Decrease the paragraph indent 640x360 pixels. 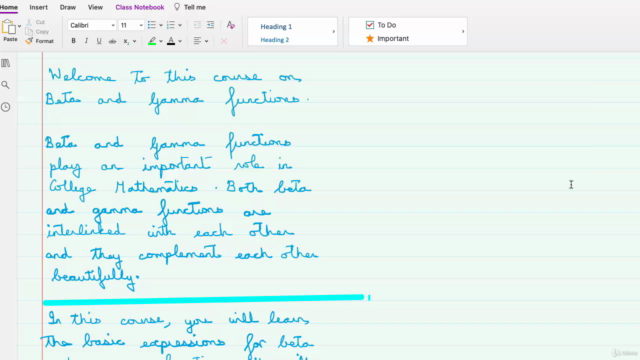(x=197, y=25)
